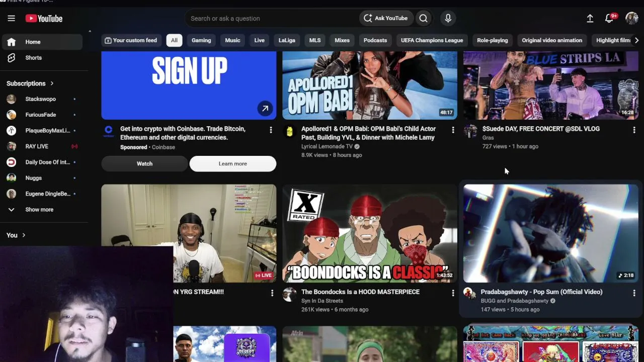Select the LaLiga filter chip
This screenshot has width=644, height=362.
287,40
